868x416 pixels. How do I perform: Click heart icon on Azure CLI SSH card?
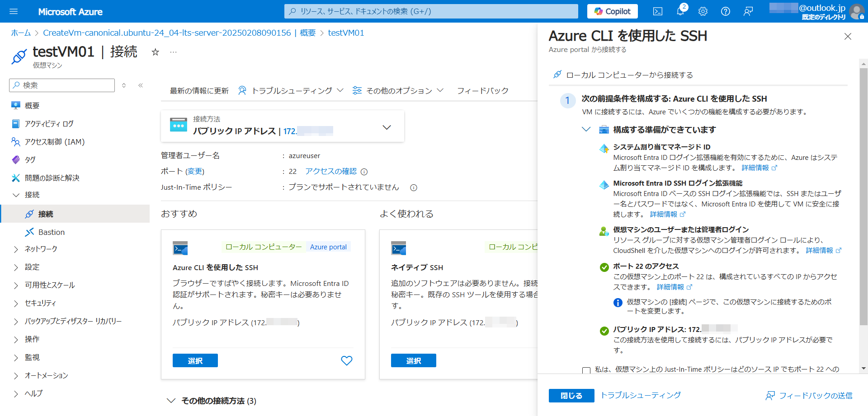point(346,360)
